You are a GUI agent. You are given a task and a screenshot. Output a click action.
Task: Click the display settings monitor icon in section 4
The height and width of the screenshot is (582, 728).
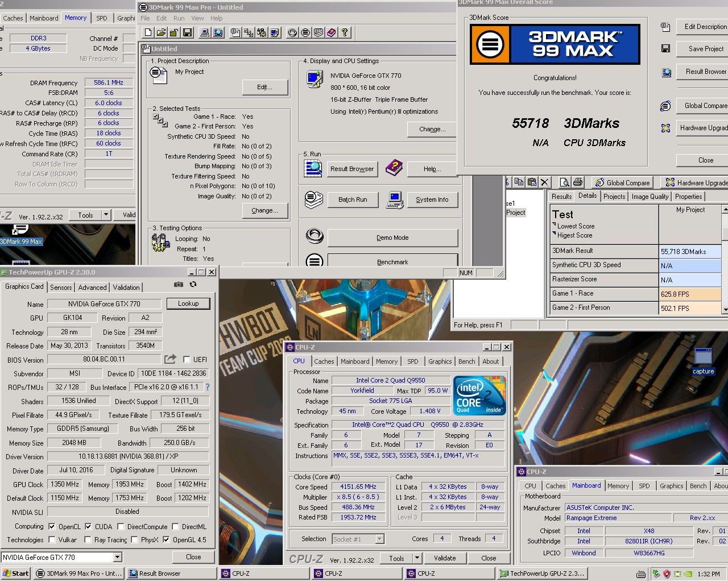(x=315, y=78)
